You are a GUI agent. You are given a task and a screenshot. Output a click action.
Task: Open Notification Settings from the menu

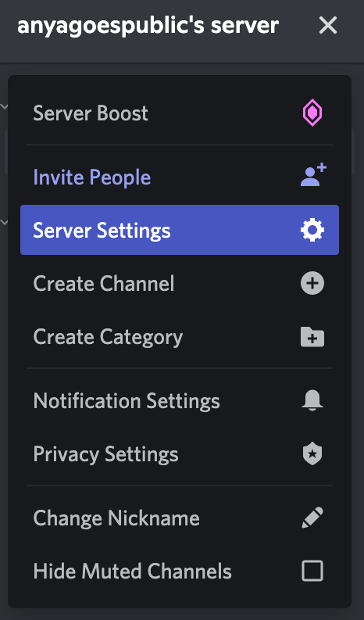(x=180, y=400)
